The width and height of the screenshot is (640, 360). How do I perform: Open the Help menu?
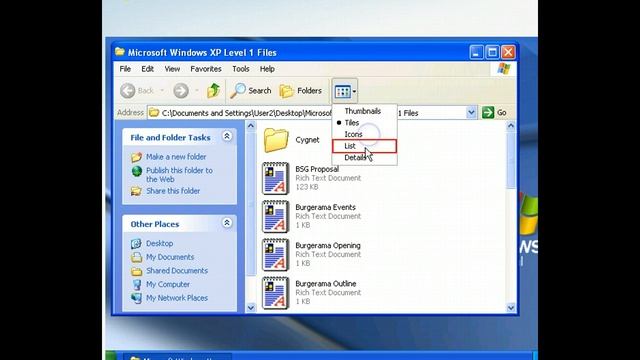(x=267, y=69)
